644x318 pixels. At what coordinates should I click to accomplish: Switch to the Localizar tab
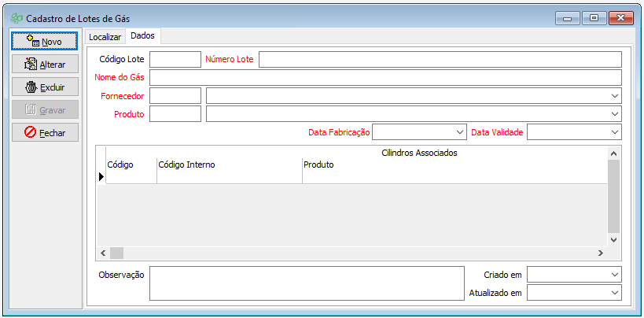click(105, 36)
